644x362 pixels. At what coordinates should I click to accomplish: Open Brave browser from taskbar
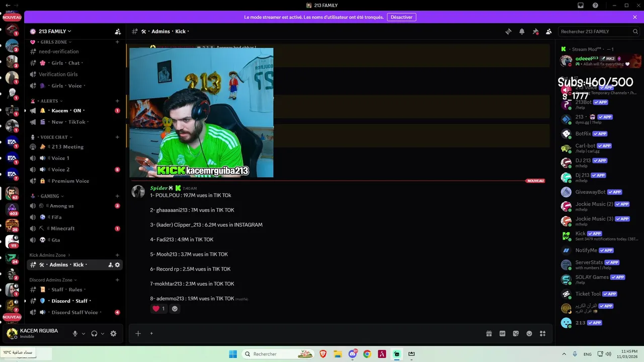(323, 354)
